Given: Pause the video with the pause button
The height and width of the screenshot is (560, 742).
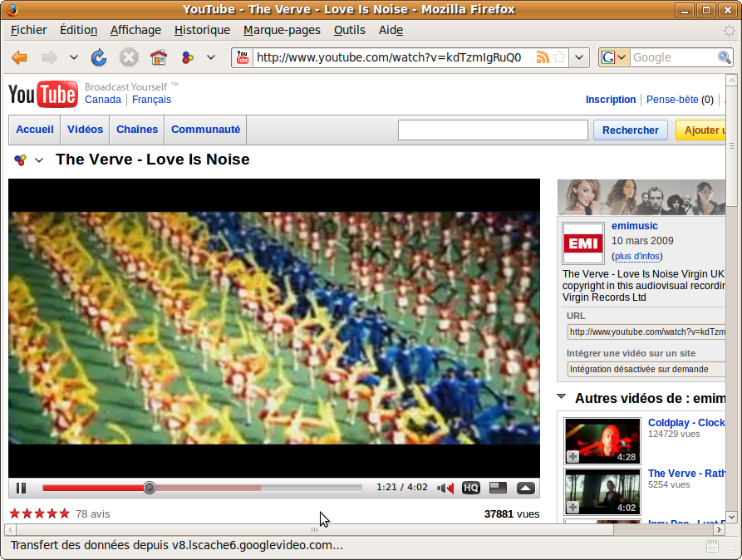Looking at the screenshot, I should (22, 488).
